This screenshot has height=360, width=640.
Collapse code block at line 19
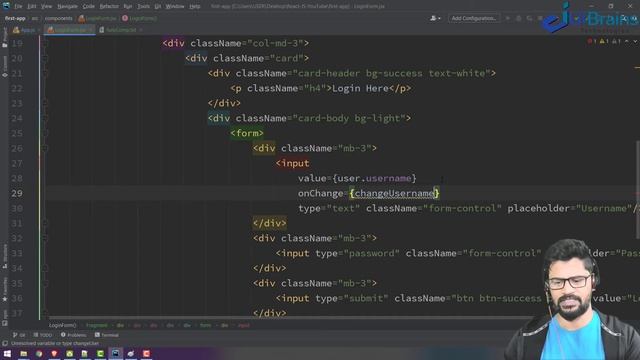click(45, 43)
